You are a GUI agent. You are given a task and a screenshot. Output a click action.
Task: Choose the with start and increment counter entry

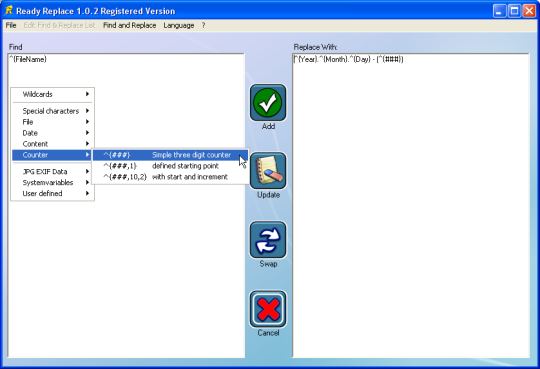pos(170,177)
